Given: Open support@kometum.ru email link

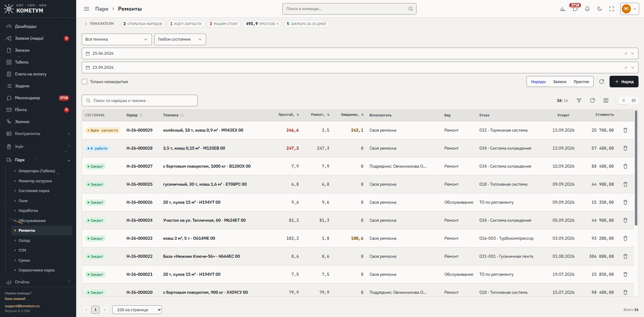Looking at the screenshot, I should pyautogui.click(x=22, y=306).
